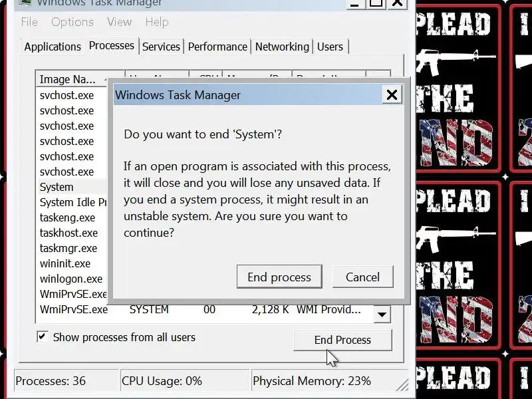Toggle Show processes from all users checkbox

(42, 337)
